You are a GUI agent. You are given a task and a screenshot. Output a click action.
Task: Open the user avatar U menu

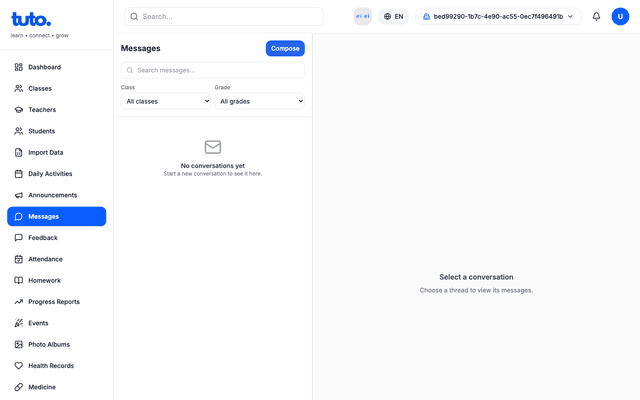(x=620, y=16)
